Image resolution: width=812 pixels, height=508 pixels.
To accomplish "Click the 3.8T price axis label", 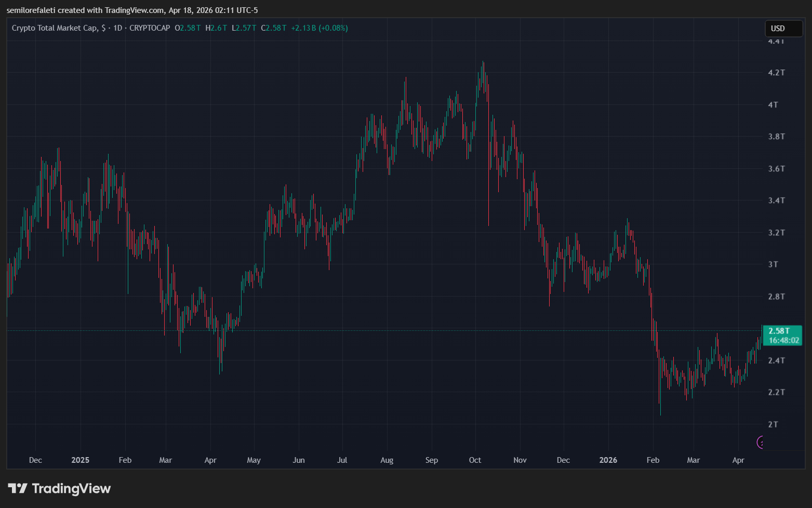I will point(776,137).
